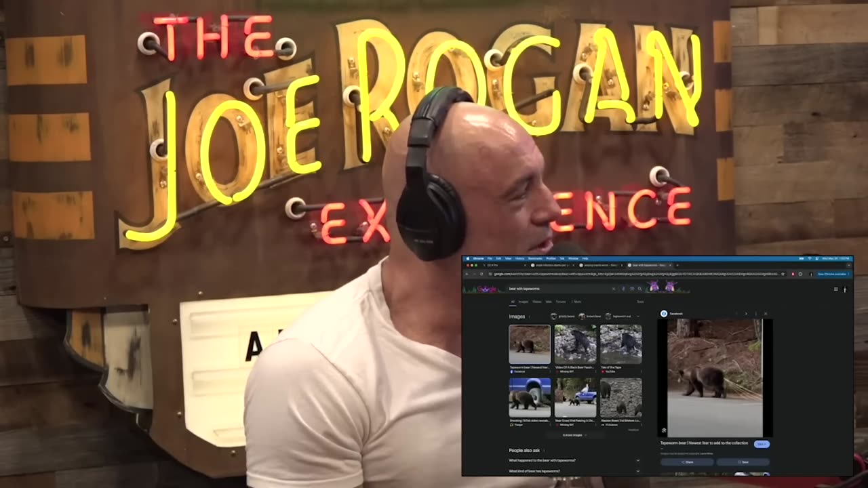
Task: Open the Apple menu
Action: tap(468, 258)
